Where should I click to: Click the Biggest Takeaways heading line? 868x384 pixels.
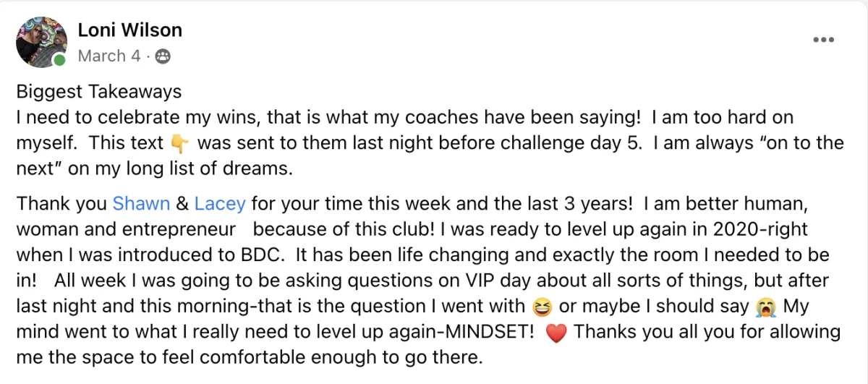pos(99,93)
